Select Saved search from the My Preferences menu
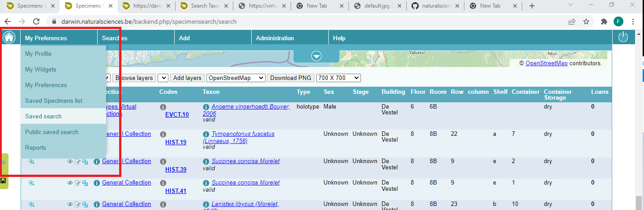 tap(43, 116)
